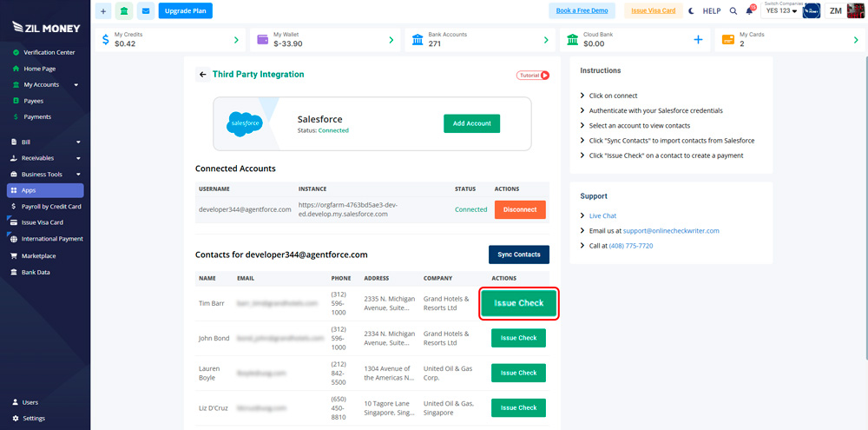The image size is (868, 430).
Task: Go back with the arrow beside Third Party Integration
Action: (202, 74)
